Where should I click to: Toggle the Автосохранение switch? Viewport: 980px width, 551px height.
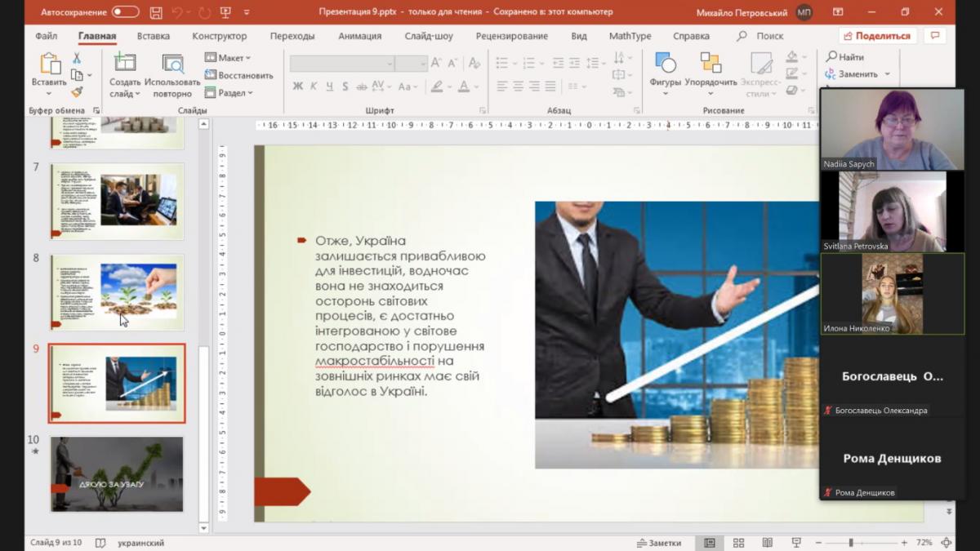coord(125,11)
